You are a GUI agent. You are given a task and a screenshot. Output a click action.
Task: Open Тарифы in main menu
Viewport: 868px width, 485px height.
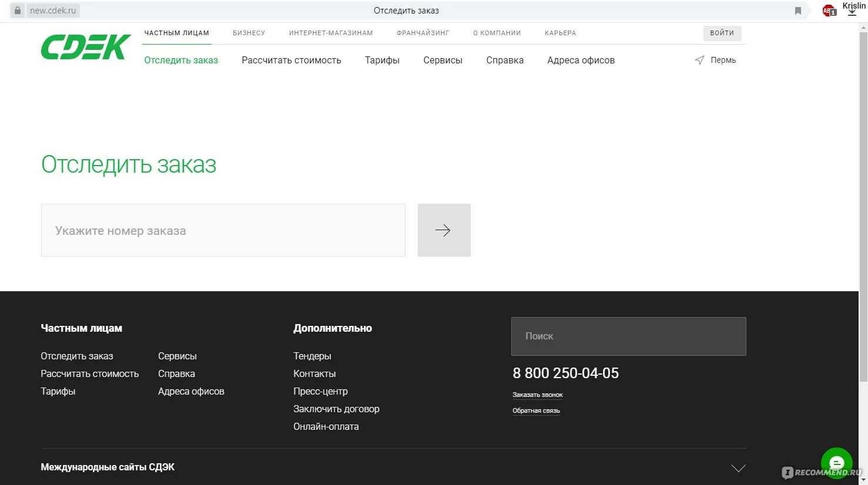[382, 60]
